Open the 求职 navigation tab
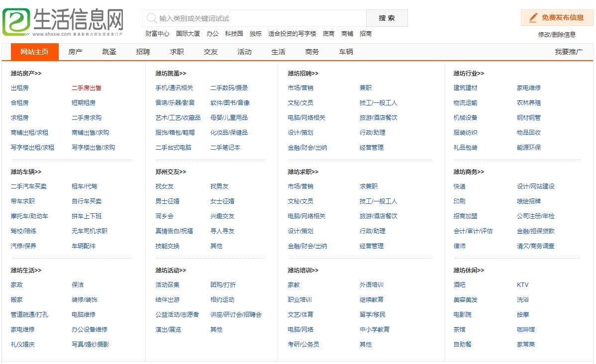Viewport: 596px width, 364px height. pyautogui.click(x=177, y=52)
